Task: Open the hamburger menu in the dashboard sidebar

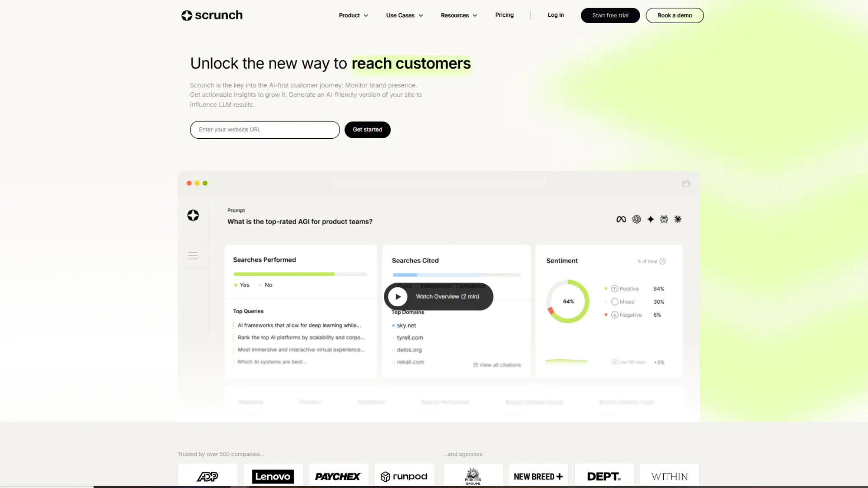Action: [193, 255]
